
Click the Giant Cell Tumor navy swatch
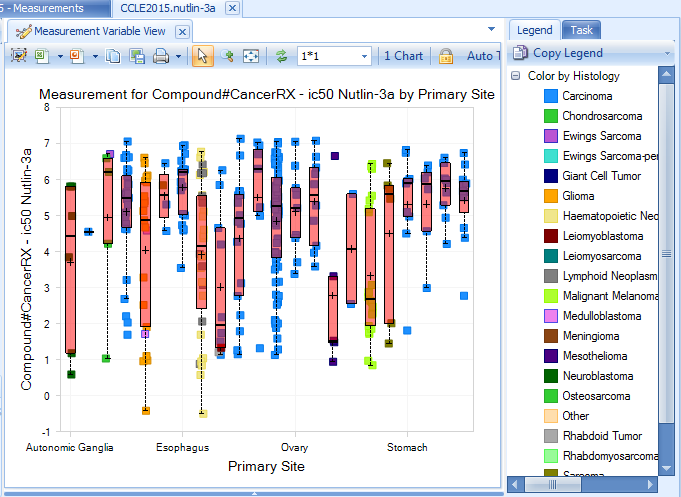[551, 176]
